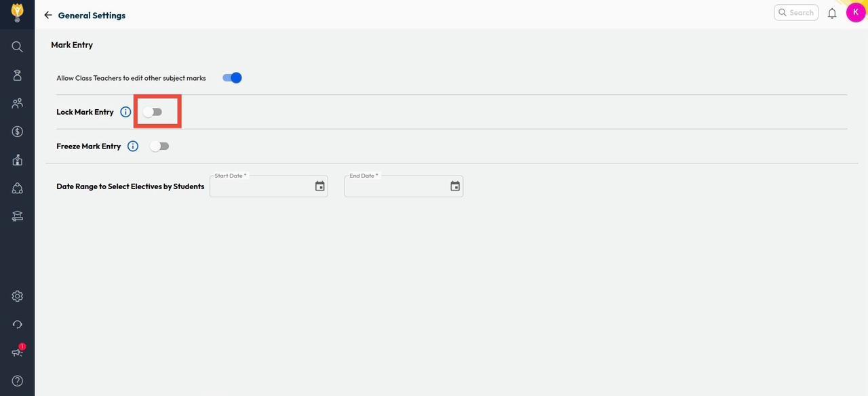Click the Search field in header

796,12
